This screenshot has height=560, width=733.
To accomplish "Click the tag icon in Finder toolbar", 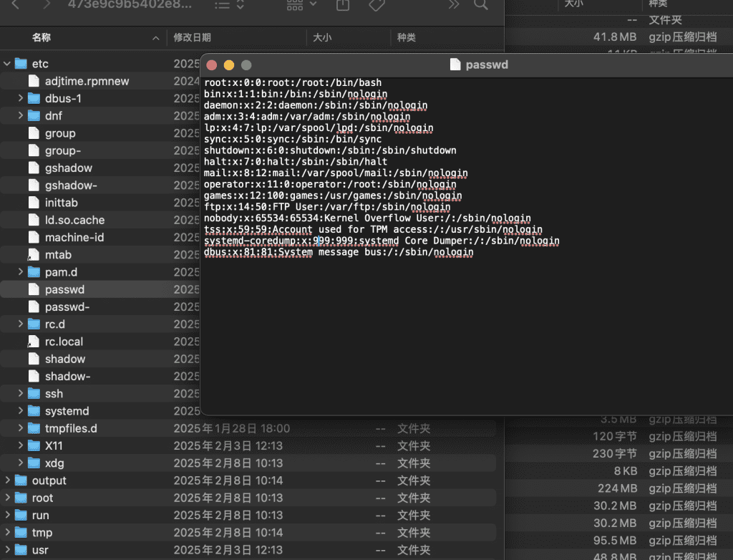I will pyautogui.click(x=377, y=5).
